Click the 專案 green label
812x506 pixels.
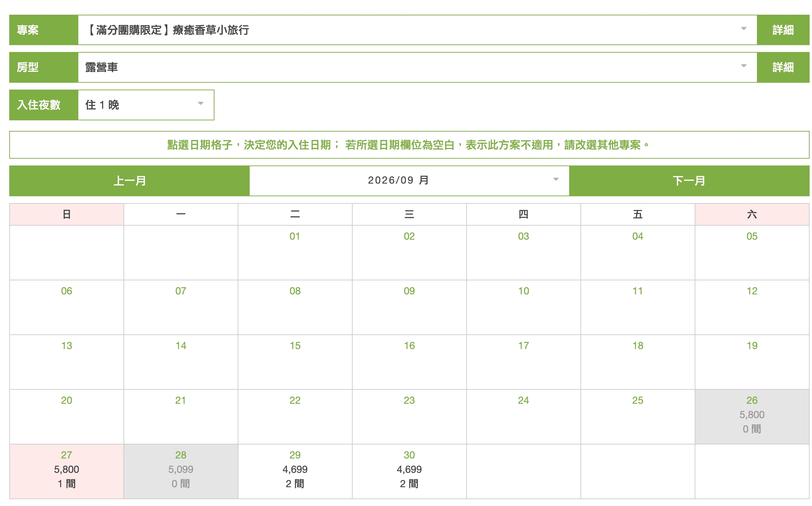click(44, 30)
